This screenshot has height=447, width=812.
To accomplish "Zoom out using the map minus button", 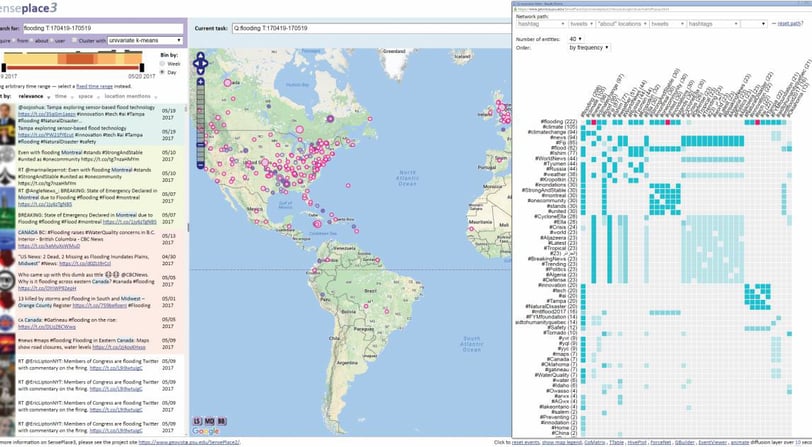I will [x=200, y=165].
